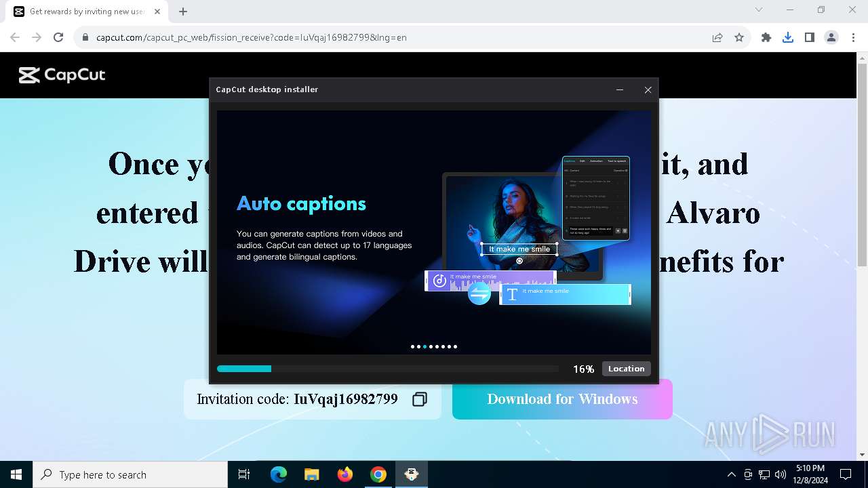The width and height of the screenshot is (868, 488).
Task: Click the installer progress bar
Action: pos(388,369)
